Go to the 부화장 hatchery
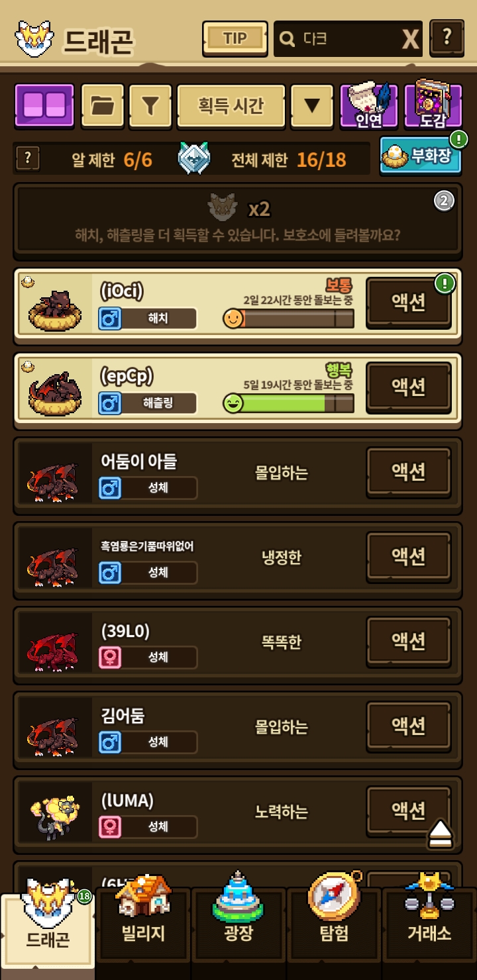Screen dimensions: 477x980 [420, 156]
